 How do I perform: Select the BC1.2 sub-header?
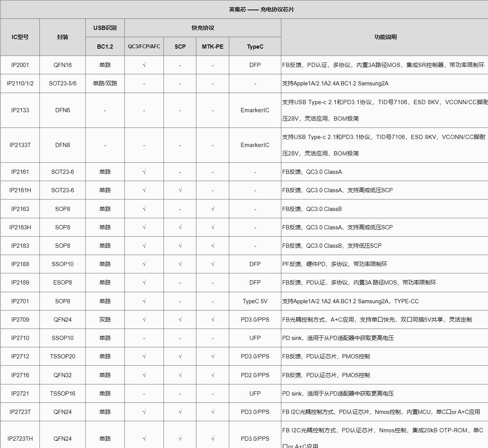[105, 47]
